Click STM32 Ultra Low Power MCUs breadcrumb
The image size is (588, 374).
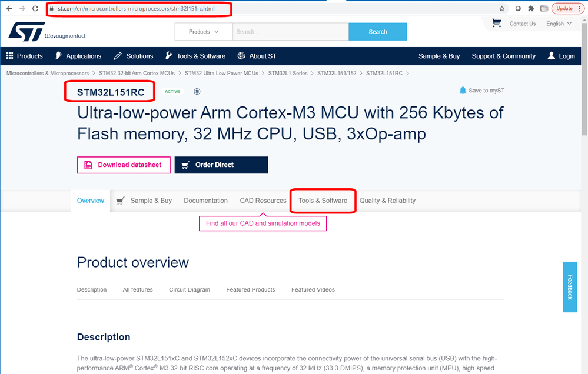pyautogui.click(x=221, y=73)
